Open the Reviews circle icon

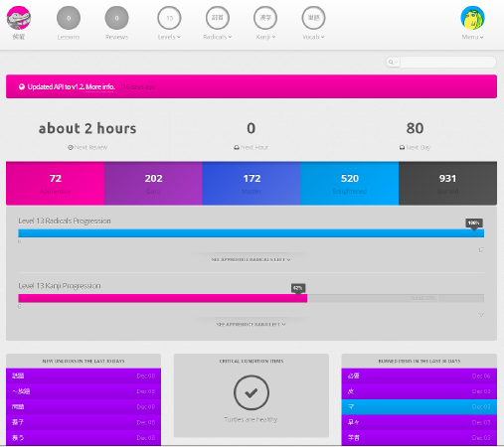(116, 18)
